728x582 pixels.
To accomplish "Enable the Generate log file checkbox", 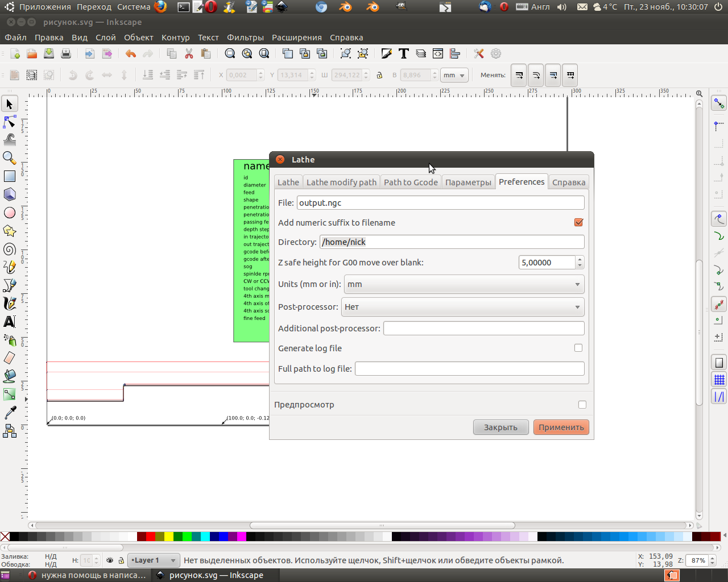I will [578, 348].
